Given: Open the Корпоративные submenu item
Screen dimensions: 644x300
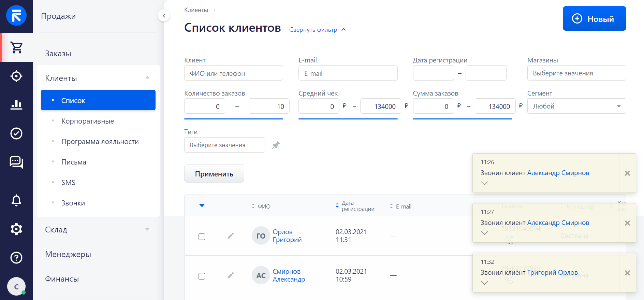Looking at the screenshot, I should 88,121.
